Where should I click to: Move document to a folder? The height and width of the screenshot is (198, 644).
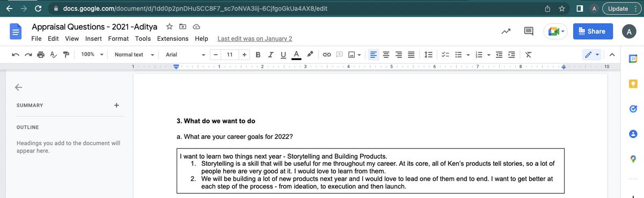pyautogui.click(x=182, y=26)
